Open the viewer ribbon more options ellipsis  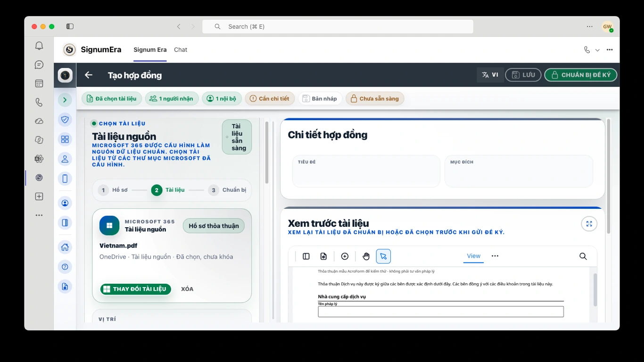pos(495,256)
